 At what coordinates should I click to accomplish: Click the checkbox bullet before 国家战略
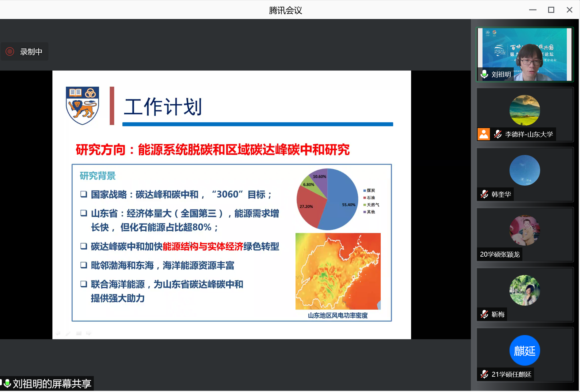tap(84, 194)
